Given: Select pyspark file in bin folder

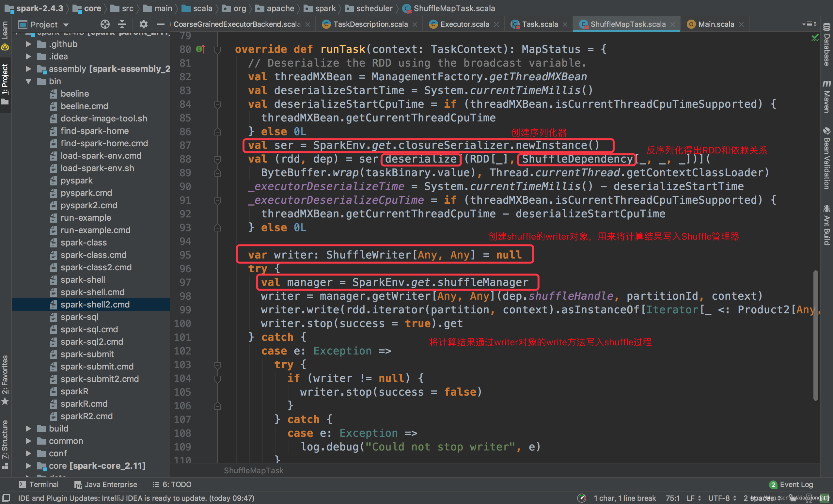Looking at the screenshot, I should 76,181.
